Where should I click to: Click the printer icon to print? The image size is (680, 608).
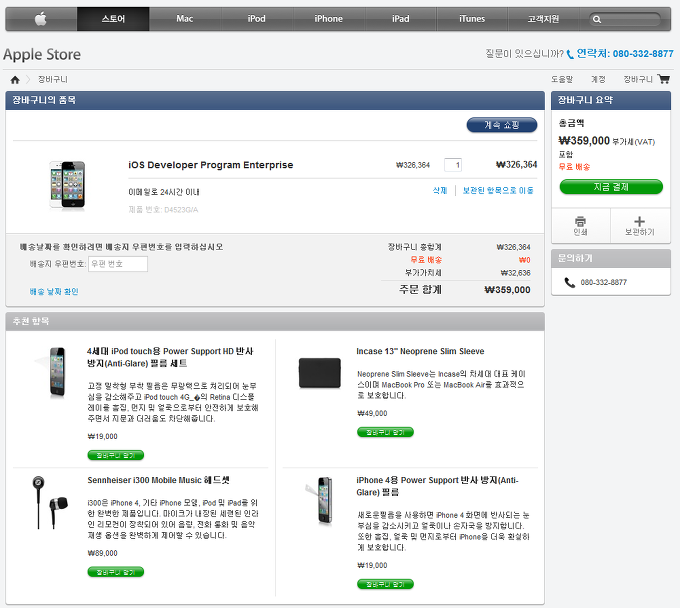[580, 221]
